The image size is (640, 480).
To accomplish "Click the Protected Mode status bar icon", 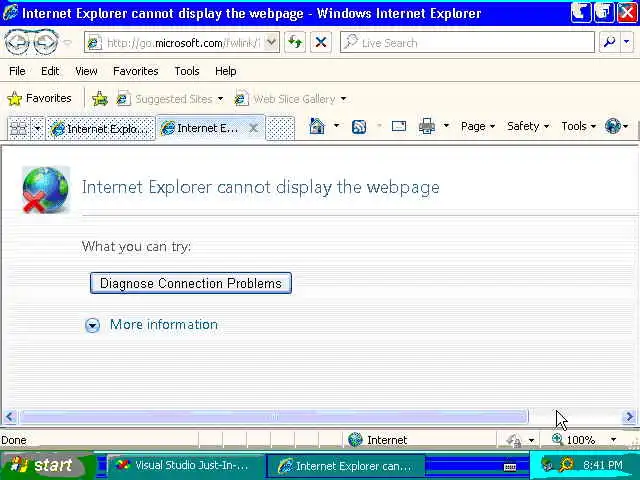I will click(513, 440).
